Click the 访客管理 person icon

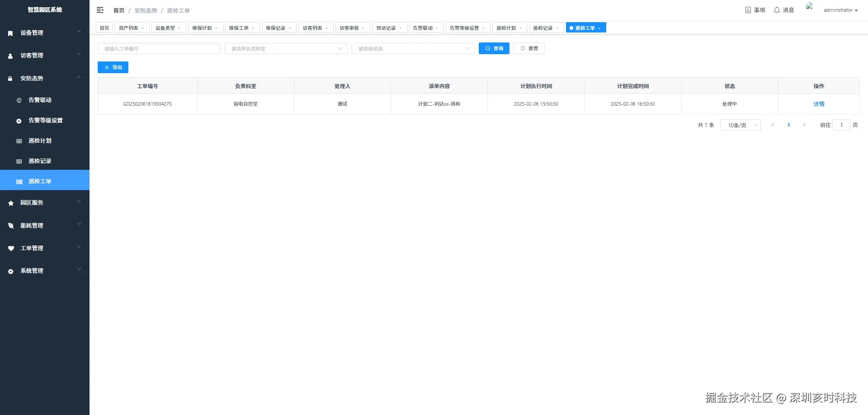point(10,56)
